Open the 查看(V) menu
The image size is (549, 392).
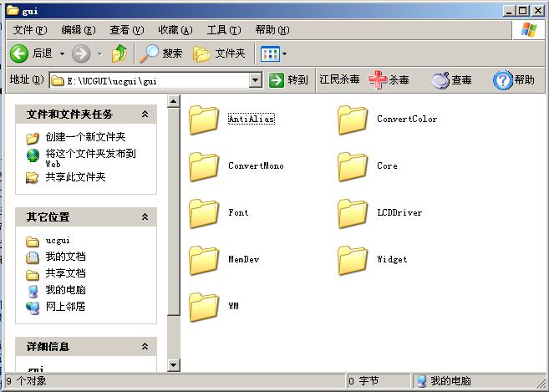coord(127,30)
